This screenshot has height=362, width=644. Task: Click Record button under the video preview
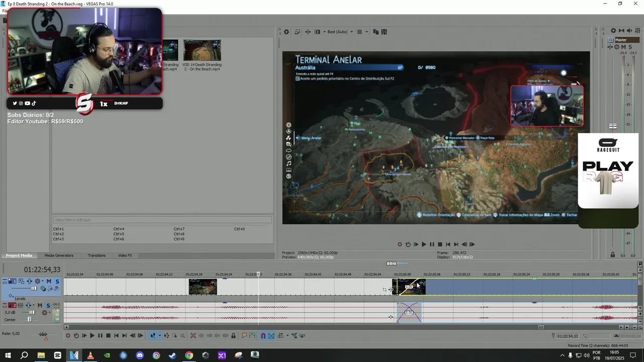pyautogui.click(x=400, y=244)
